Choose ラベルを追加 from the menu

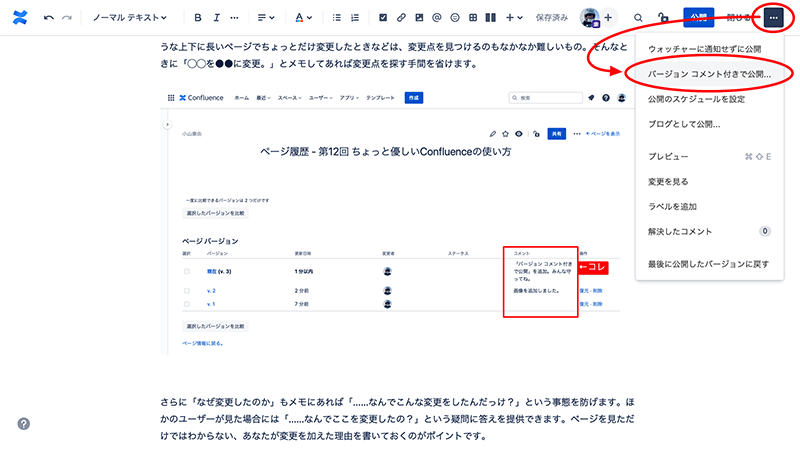coord(710,207)
